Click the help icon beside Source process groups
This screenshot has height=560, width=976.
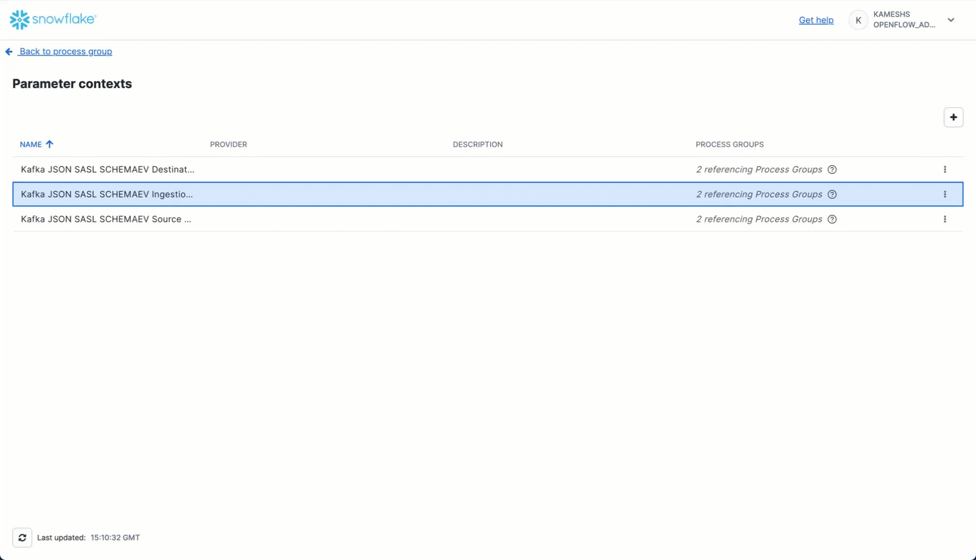coord(832,219)
